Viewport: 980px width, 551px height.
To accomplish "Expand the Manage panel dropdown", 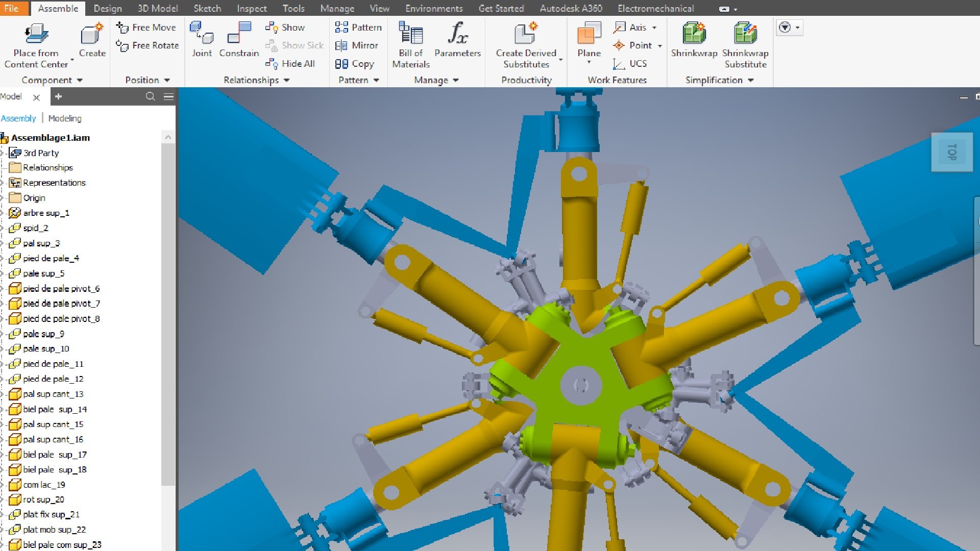I will (x=456, y=81).
